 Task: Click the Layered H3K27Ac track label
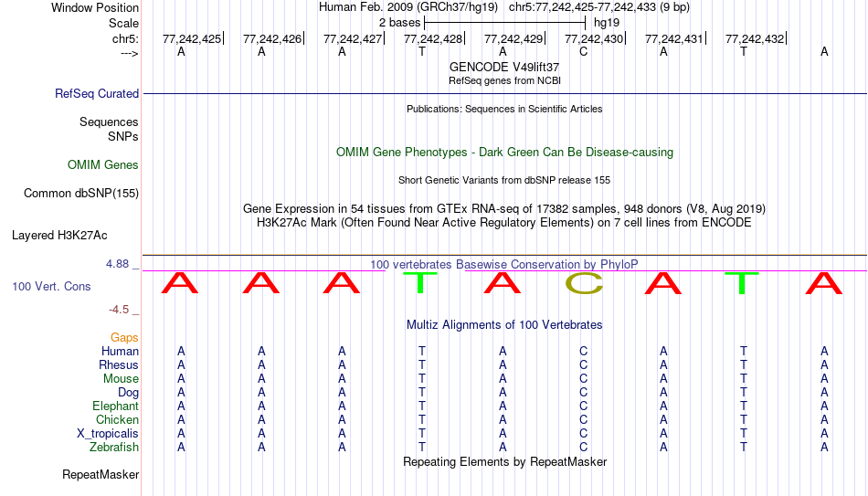(59, 236)
